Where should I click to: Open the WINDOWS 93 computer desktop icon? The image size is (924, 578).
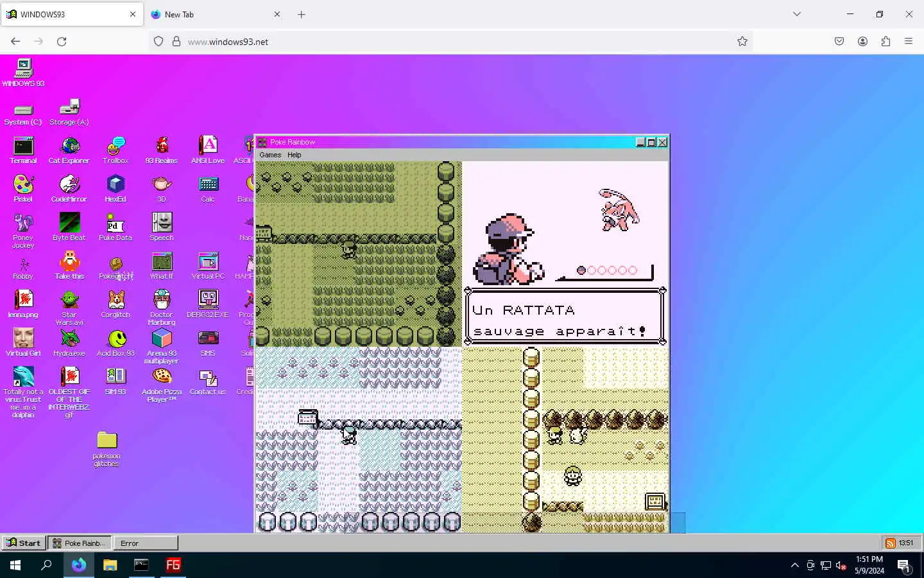coord(23,72)
